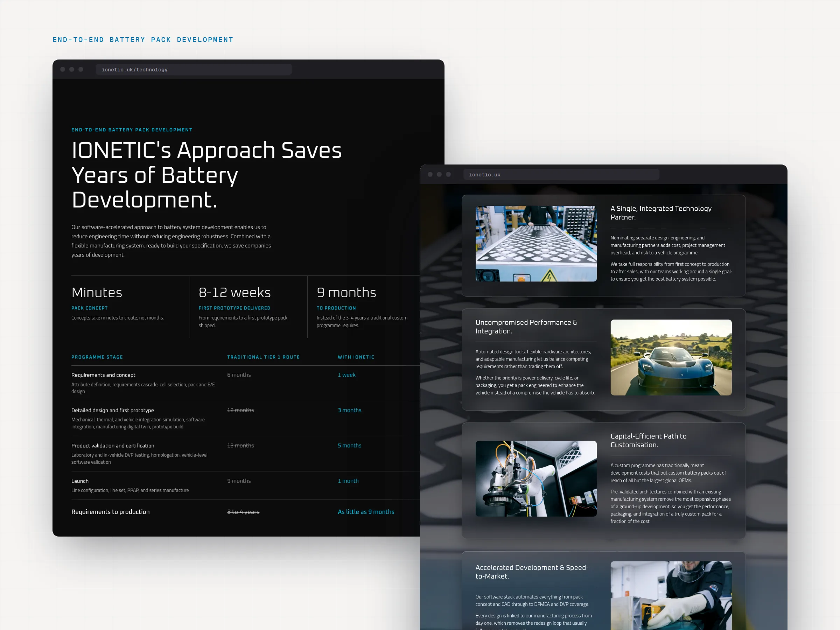Click the '3 months' IONETIC value

[x=350, y=410]
